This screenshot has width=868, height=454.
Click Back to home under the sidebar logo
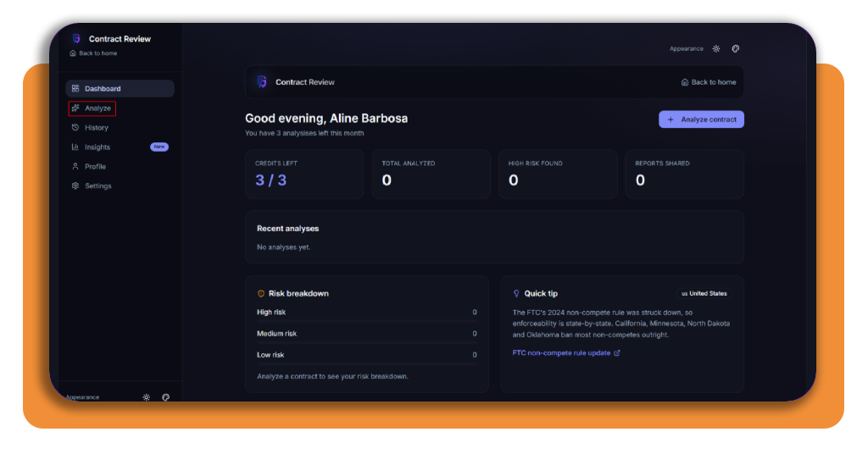pyautogui.click(x=93, y=53)
